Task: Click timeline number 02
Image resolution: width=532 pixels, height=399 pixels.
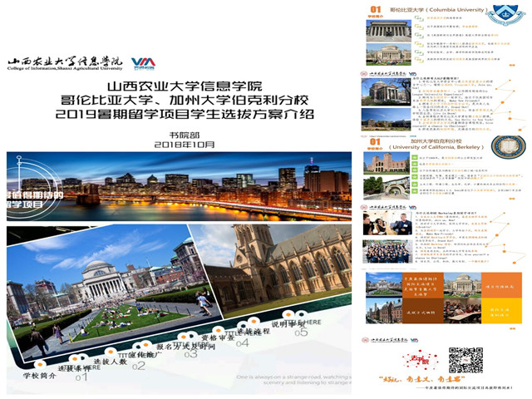Action: [139, 366]
